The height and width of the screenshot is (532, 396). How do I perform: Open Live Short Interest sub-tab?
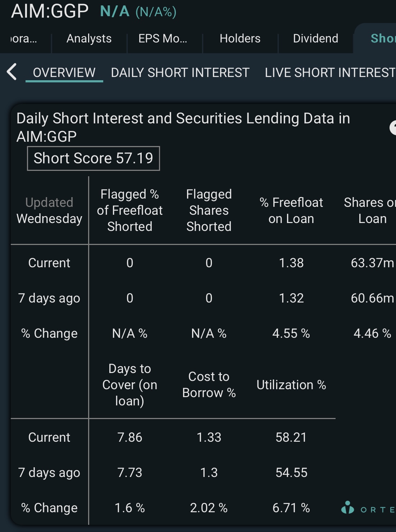tap(330, 73)
